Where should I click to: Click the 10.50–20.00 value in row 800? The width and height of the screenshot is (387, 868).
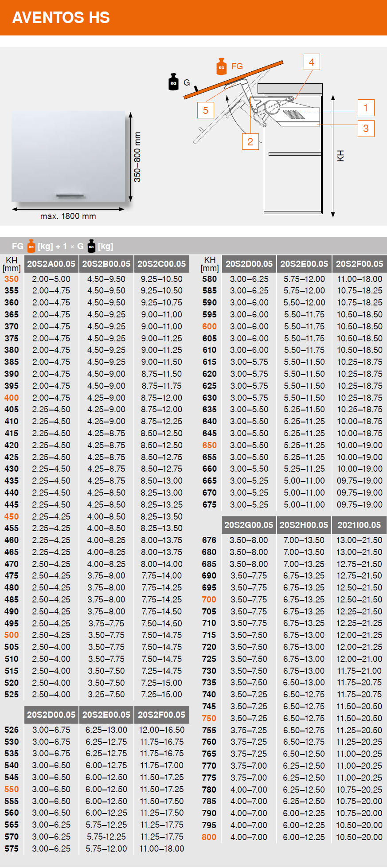pos(360,837)
